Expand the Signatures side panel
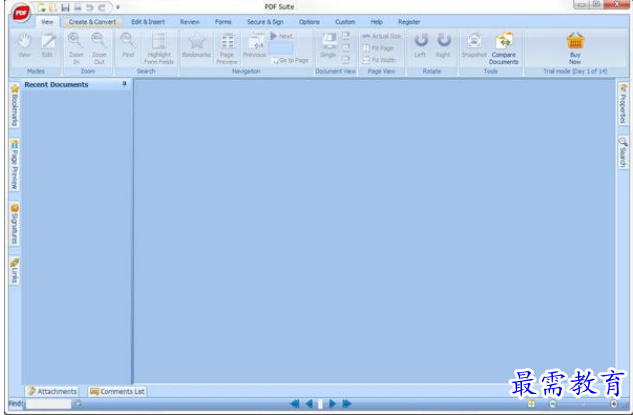The height and width of the screenshot is (415, 633). 15,224
